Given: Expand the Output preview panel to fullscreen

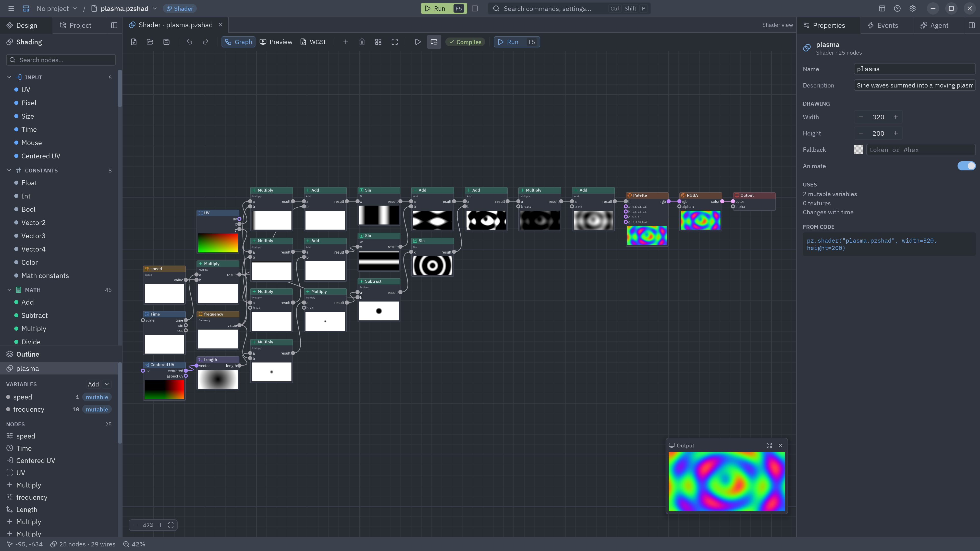Looking at the screenshot, I should [x=769, y=445].
